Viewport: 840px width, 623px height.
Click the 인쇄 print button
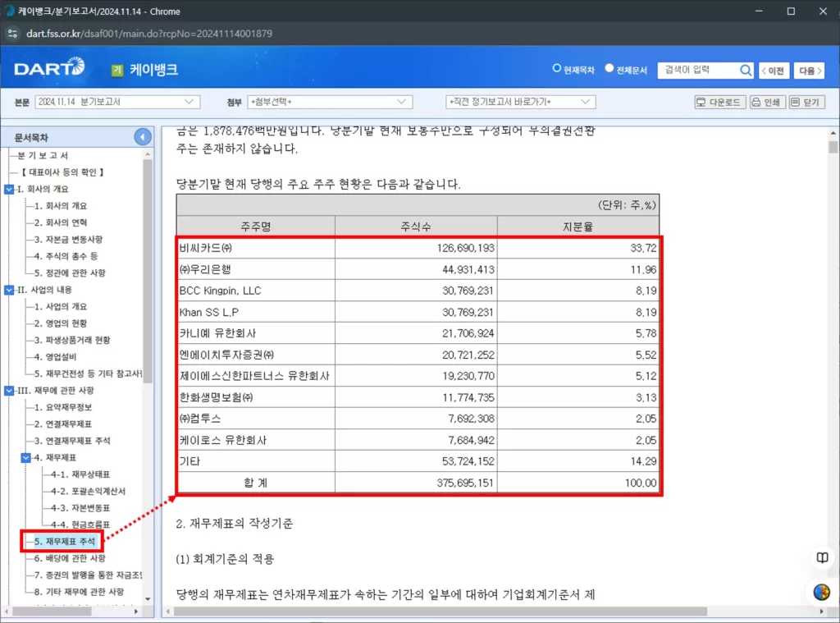pos(767,102)
